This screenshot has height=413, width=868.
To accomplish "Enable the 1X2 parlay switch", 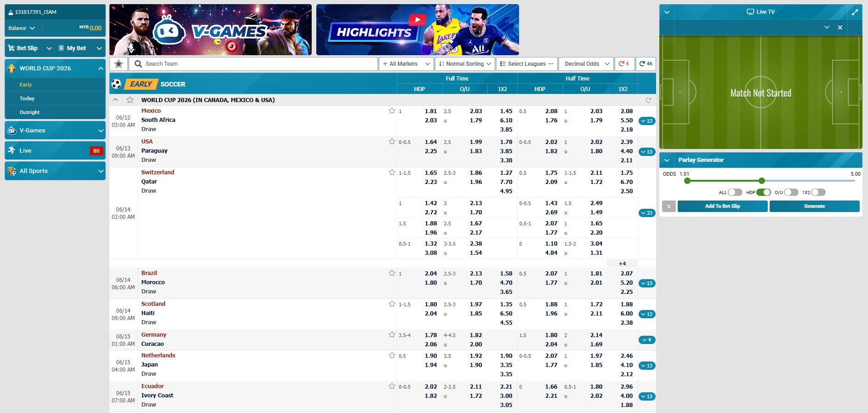I will [x=818, y=192].
